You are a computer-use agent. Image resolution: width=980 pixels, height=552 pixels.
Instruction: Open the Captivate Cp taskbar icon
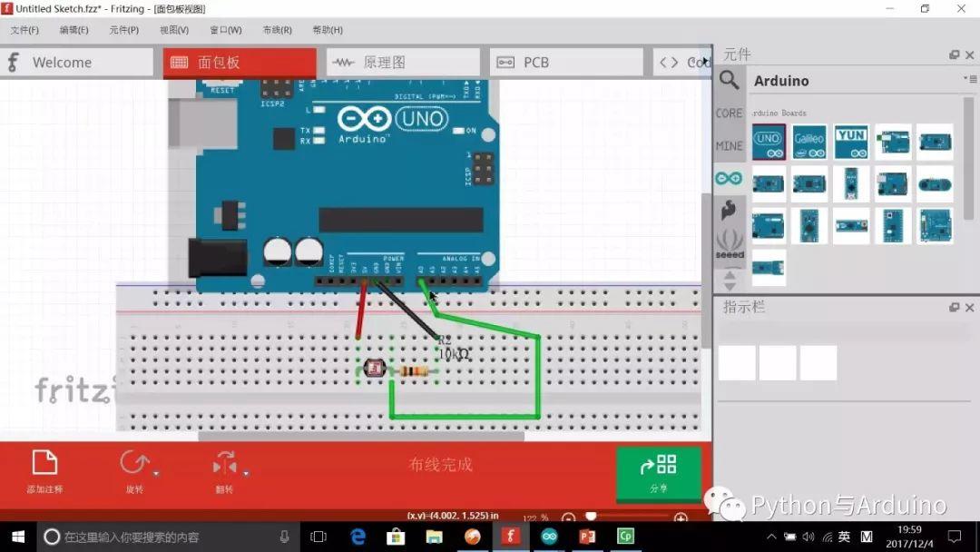[625, 537]
